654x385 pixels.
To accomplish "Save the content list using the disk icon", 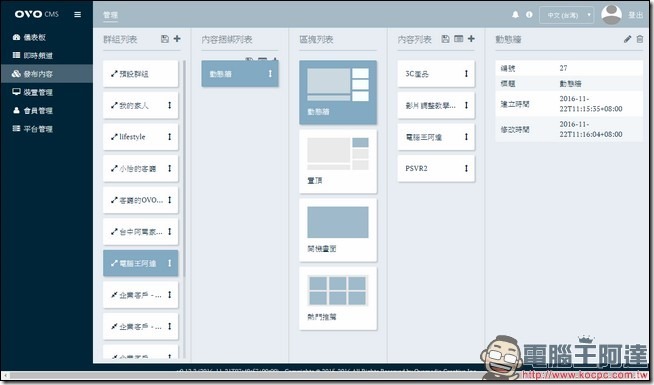I will [x=445, y=39].
